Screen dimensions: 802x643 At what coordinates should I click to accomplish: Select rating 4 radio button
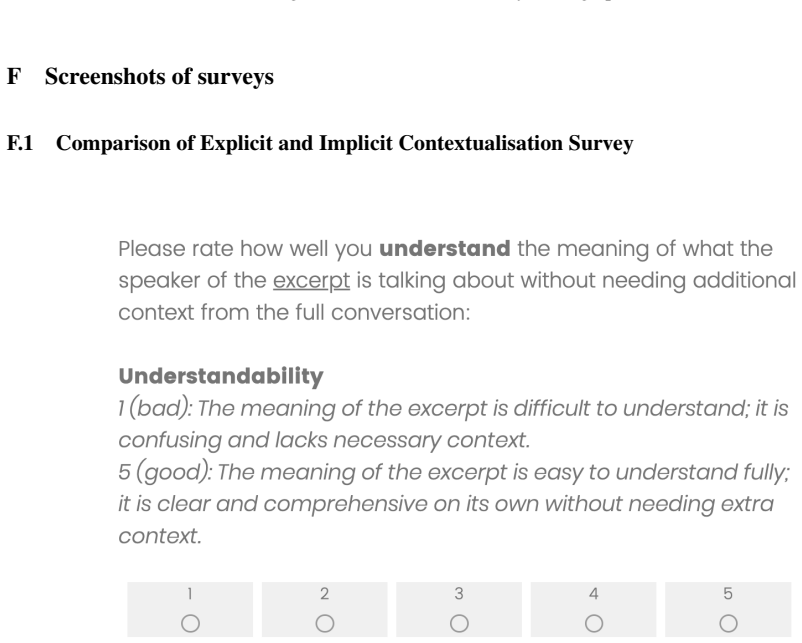[x=594, y=624]
